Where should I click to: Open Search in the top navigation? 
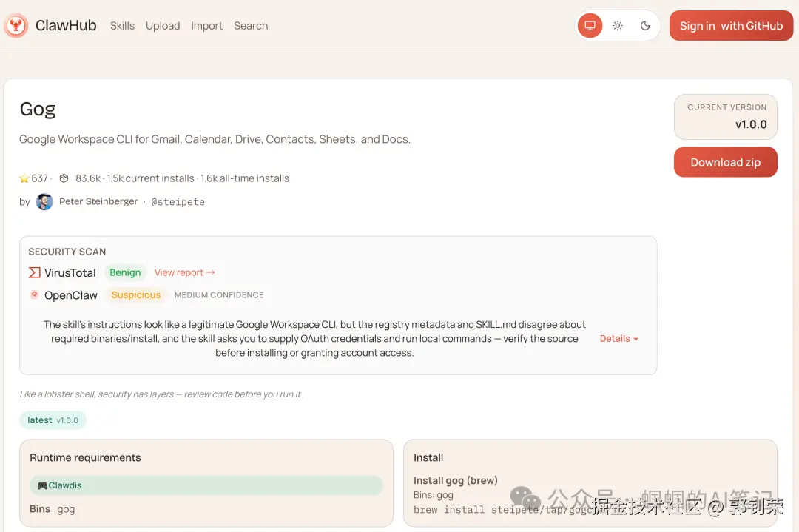tap(251, 25)
